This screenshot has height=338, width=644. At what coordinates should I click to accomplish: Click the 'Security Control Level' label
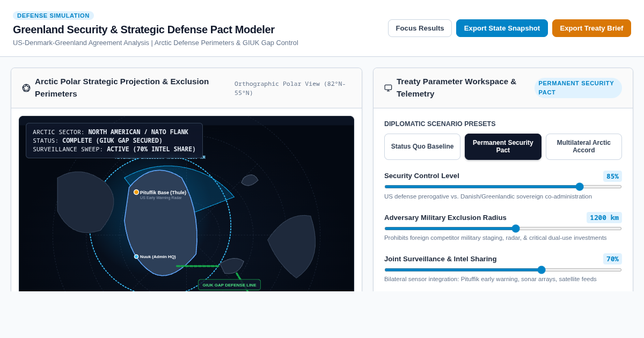click(x=422, y=176)
